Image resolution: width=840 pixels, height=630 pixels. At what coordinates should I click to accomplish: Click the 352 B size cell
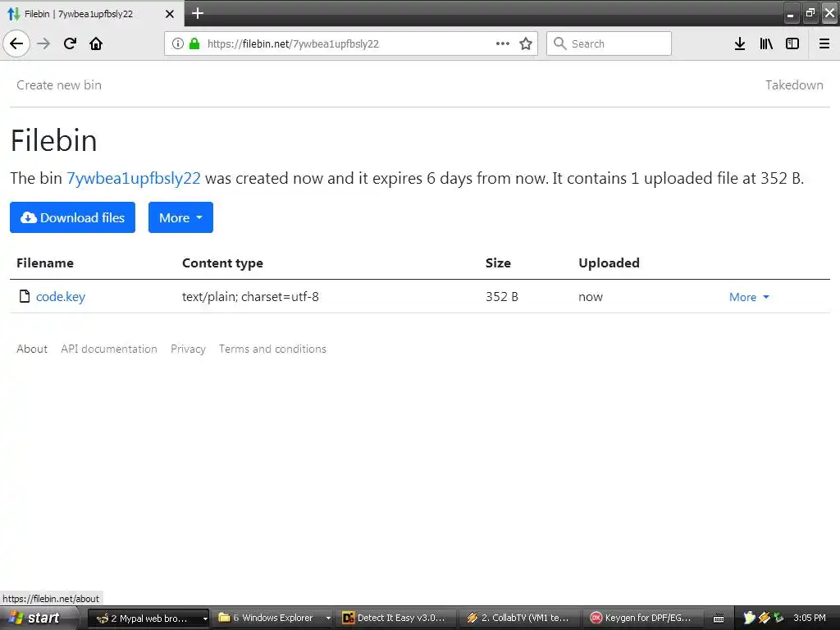click(x=501, y=296)
